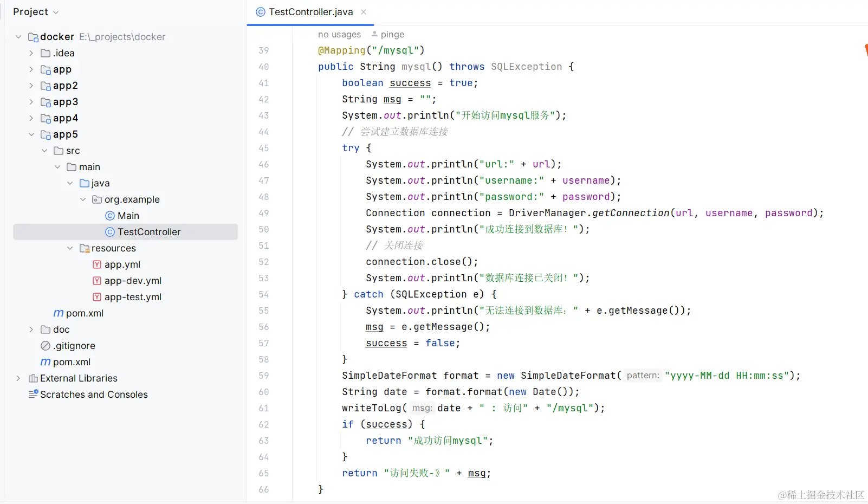
Task: Click the 'pattern:' parameter hint on line 59
Action: coord(643,376)
